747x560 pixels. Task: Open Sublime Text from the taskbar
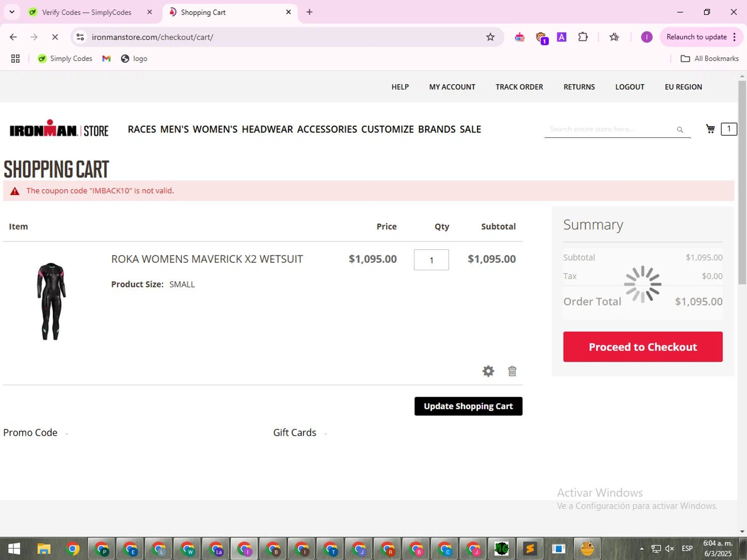click(x=530, y=549)
